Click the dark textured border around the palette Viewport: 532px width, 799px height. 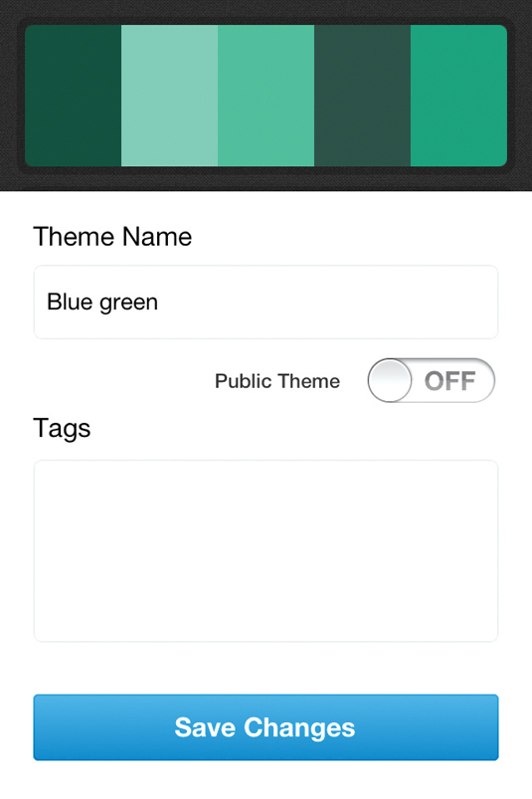[266, 10]
